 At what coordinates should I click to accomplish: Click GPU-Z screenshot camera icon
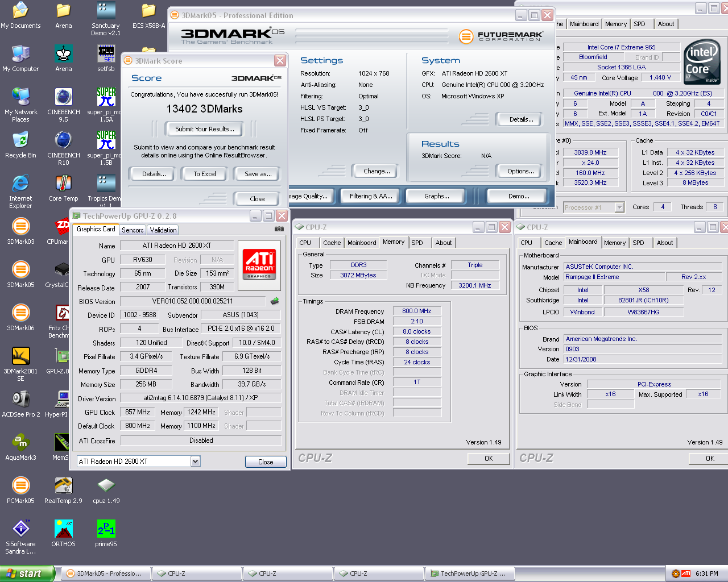[x=279, y=229]
